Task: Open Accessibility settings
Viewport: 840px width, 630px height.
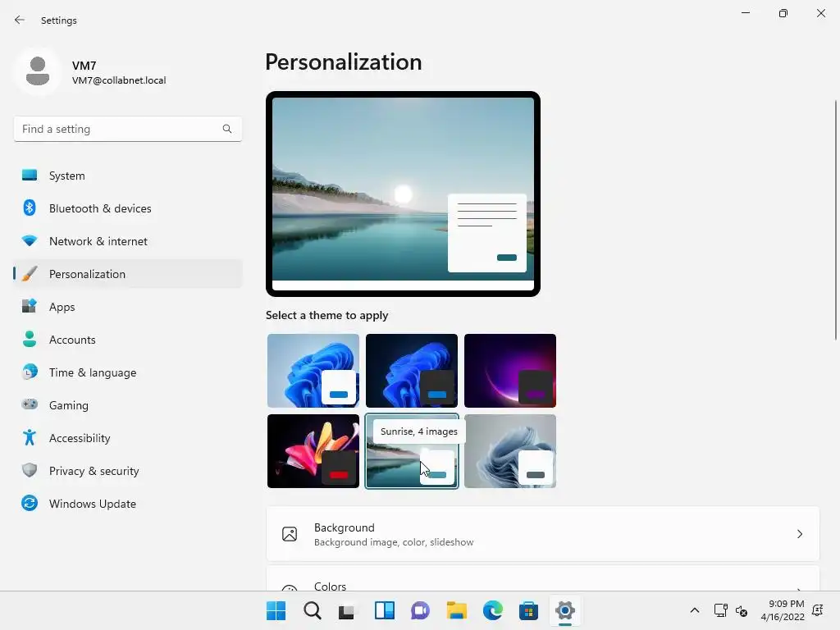Action: point(128,438)
